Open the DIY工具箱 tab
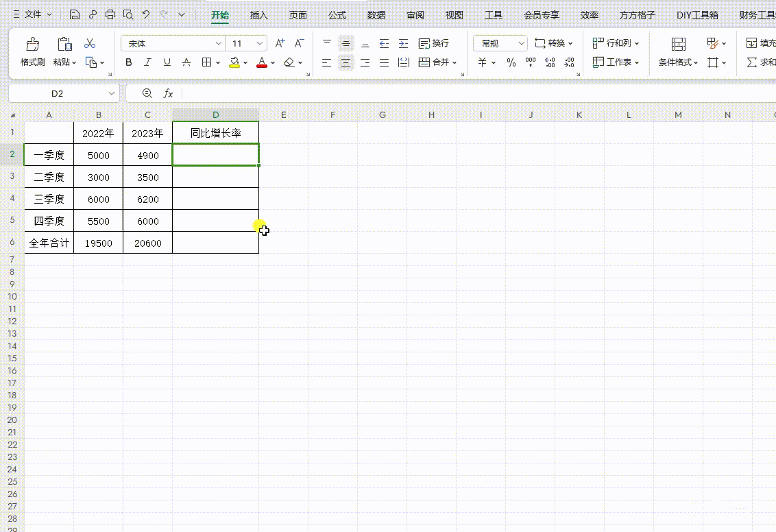 point(697,15)
